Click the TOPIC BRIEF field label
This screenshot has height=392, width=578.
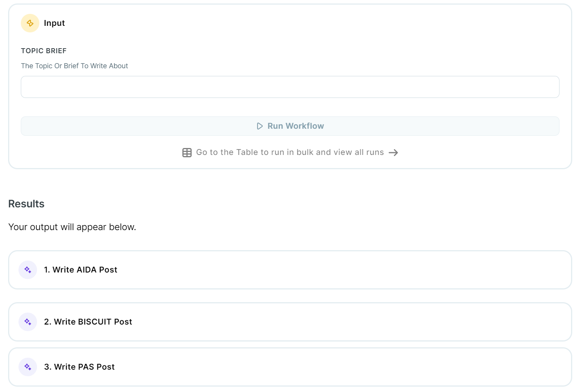pyautogui.click(x=44, y=51)
